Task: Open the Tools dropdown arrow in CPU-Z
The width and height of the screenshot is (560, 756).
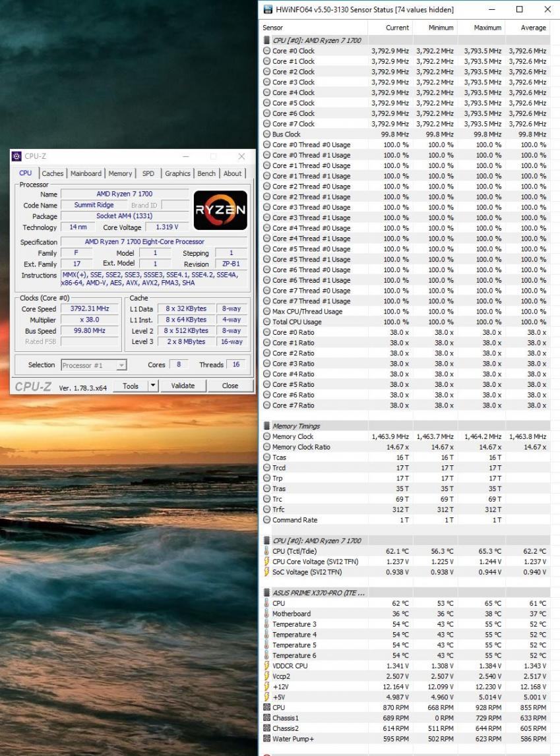Action: coord(153,386)
